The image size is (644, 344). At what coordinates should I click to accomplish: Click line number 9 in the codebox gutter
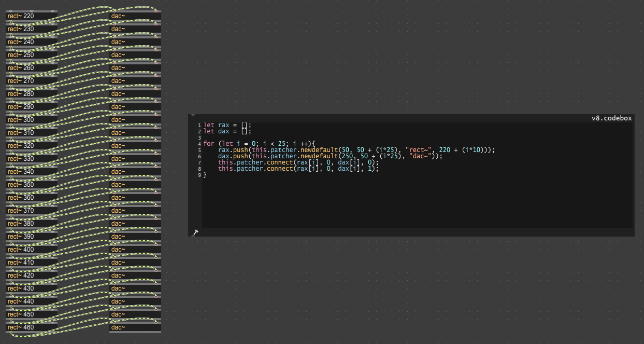[199, 175]
